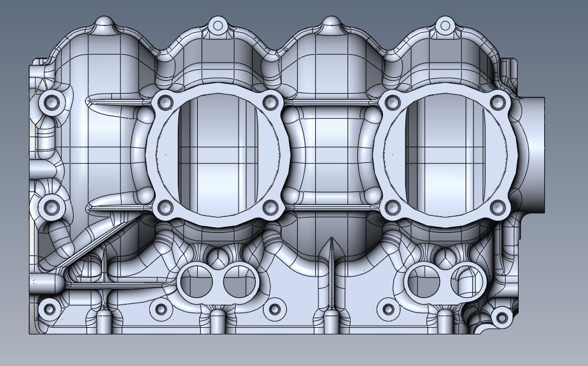Pick bottom-left bolt hole of left bore flange

tap(164, 207)
